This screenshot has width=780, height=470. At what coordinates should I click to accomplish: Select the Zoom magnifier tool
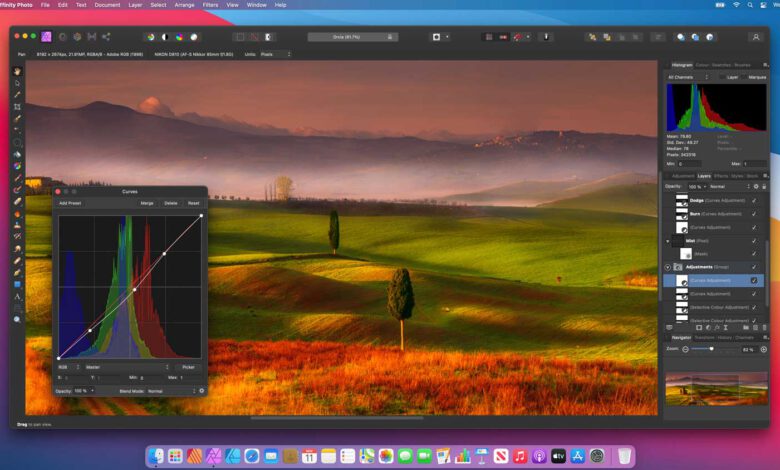click(x=17, y=319)
